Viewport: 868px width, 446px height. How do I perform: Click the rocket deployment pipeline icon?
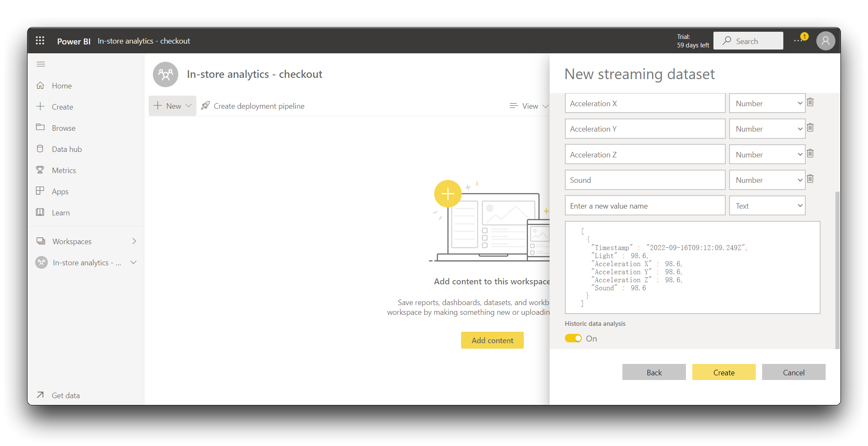[x=205, y=105]
